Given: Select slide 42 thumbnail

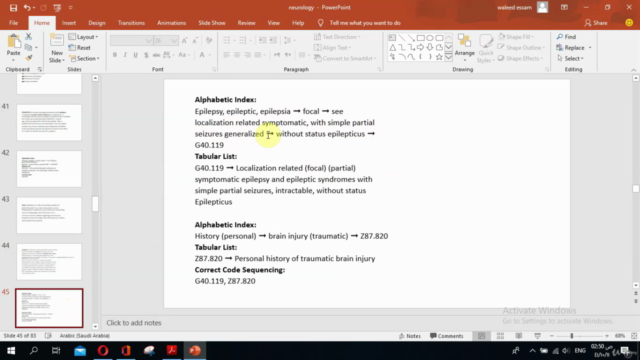Looking at the screenshot, I should tap(49, 169).
